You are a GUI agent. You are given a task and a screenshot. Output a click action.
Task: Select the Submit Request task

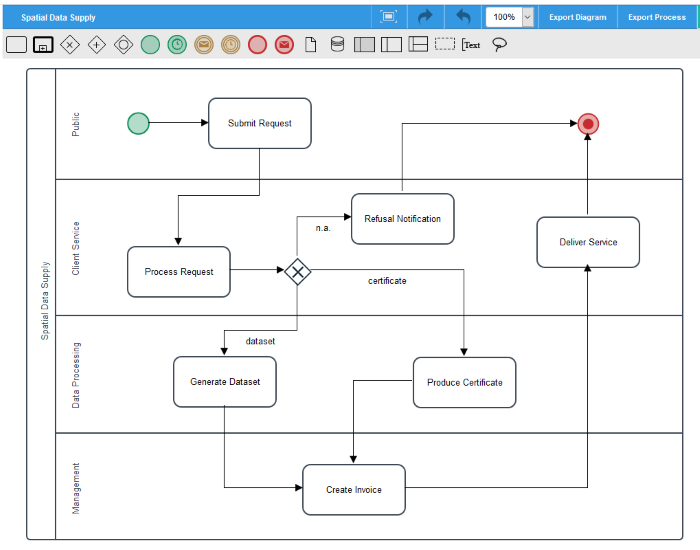click(260, 123)
